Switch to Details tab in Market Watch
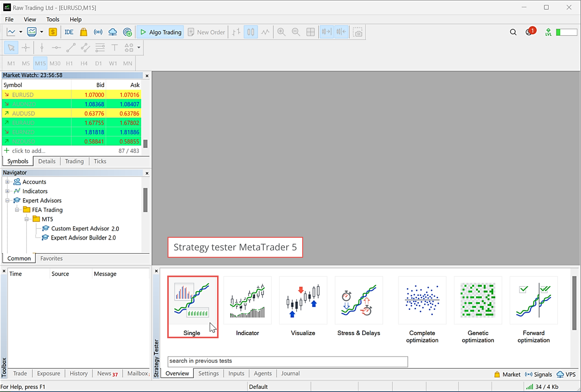The height and width of the screenshot is (392, 581). (47, 161)
